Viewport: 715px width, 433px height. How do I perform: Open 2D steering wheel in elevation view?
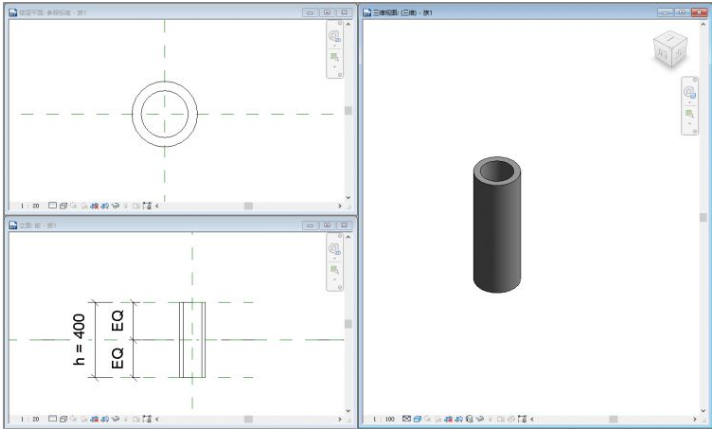(334, 248)
